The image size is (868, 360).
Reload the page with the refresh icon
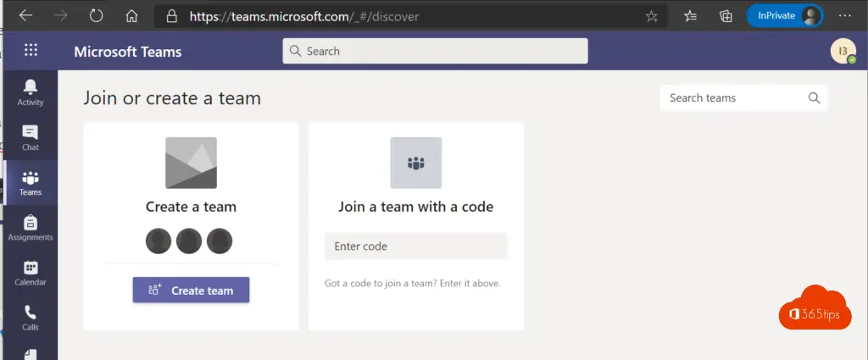point(97,16)
